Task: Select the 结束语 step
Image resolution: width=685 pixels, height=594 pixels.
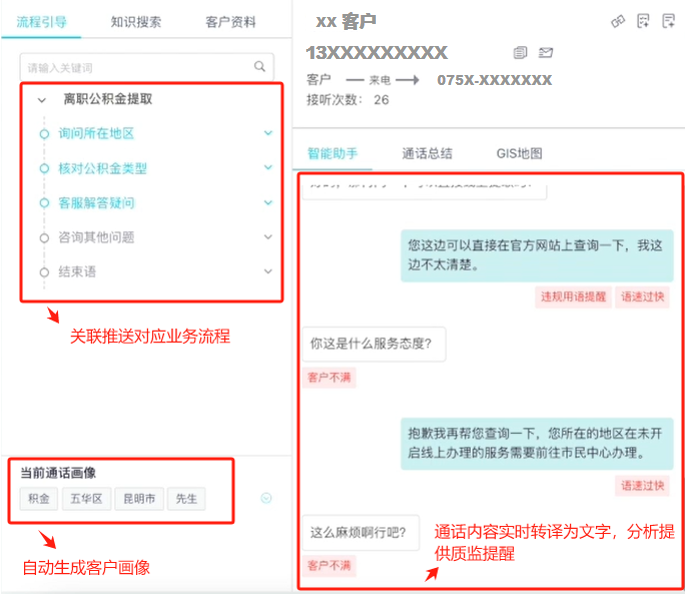Action: [77, 272]
